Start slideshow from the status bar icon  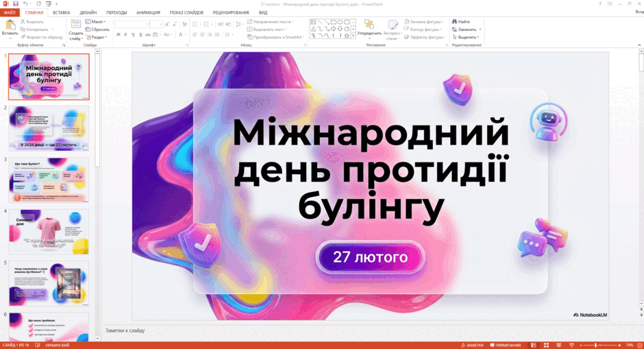tap(571, 346)
